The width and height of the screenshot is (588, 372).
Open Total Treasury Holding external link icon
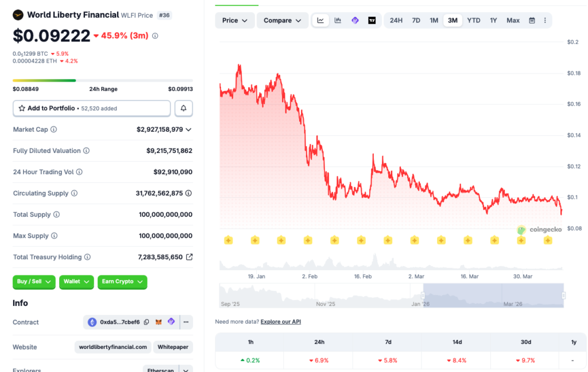click(189, 257)
